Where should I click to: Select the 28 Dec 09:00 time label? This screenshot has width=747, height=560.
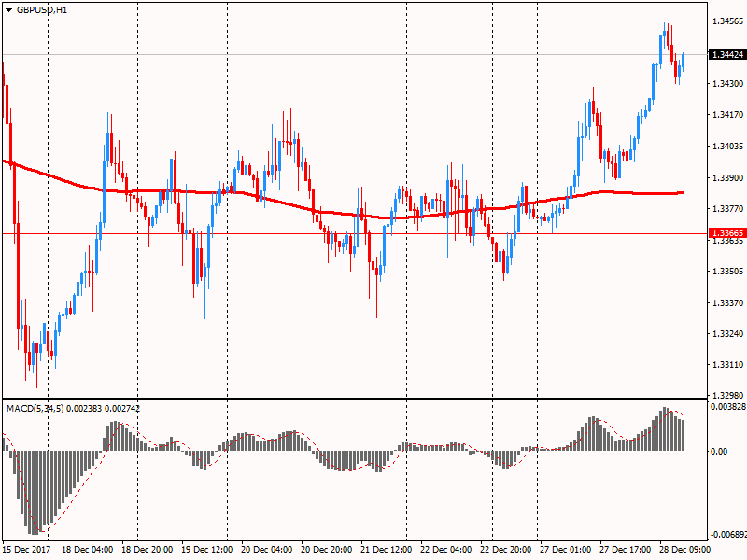pyautogui.click(x=688, y=551)
